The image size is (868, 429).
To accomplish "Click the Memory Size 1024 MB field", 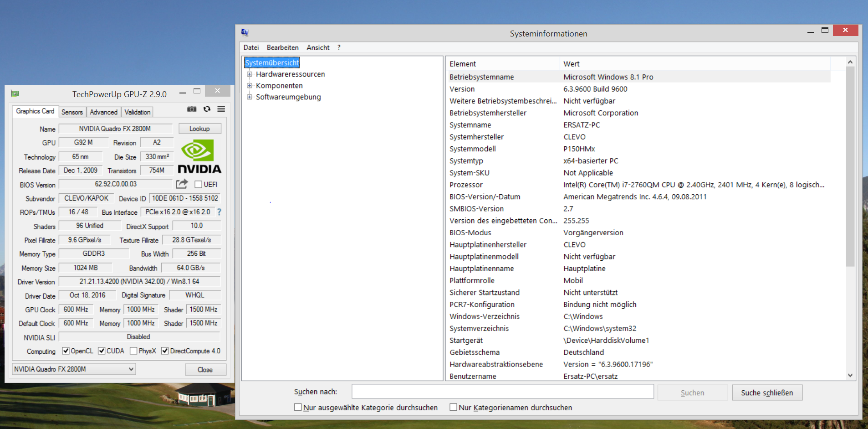I will (86, 268).
